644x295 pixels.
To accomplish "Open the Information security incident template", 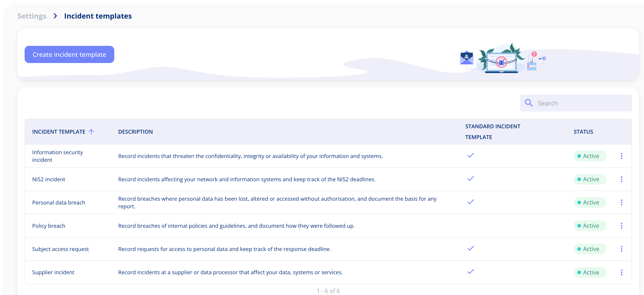I will (x=57, y=156).
